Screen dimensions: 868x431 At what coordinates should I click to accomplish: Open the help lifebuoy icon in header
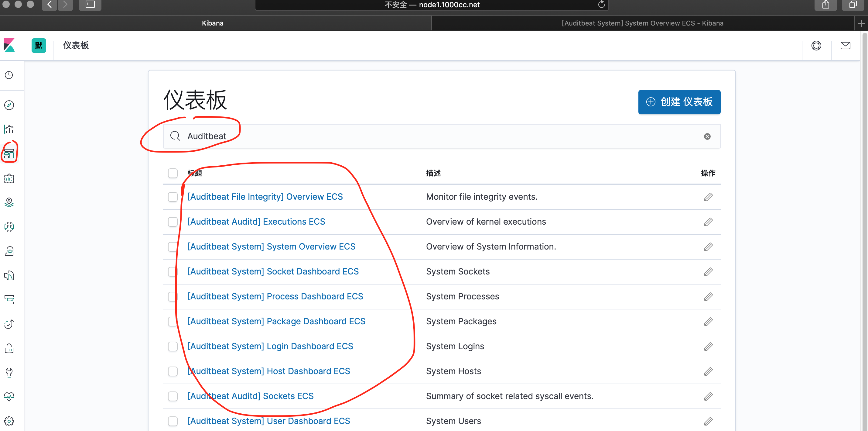816,46
